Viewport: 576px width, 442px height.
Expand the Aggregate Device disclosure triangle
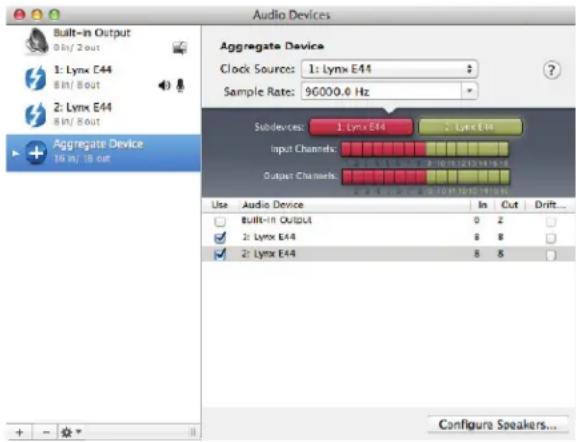[x=15, y=153]
